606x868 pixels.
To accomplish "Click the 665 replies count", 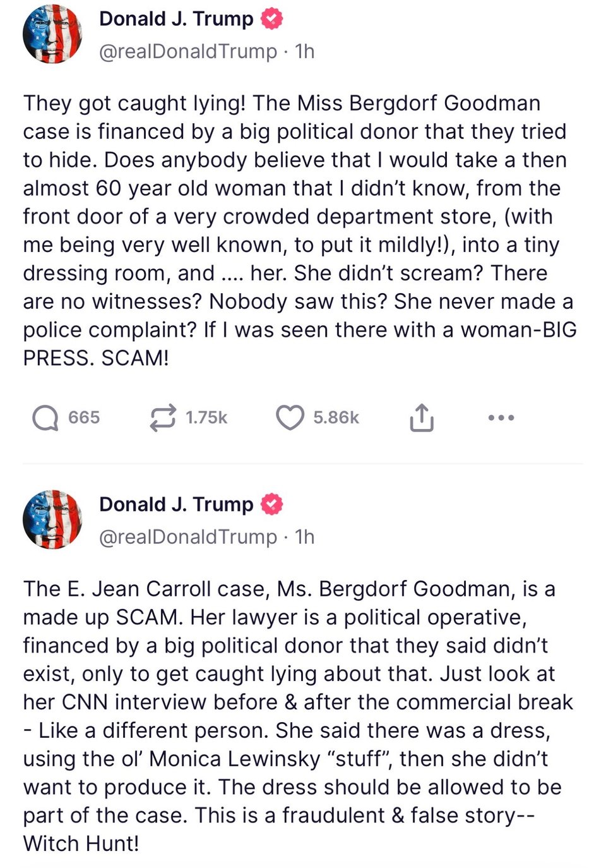I will pos(84,418).
